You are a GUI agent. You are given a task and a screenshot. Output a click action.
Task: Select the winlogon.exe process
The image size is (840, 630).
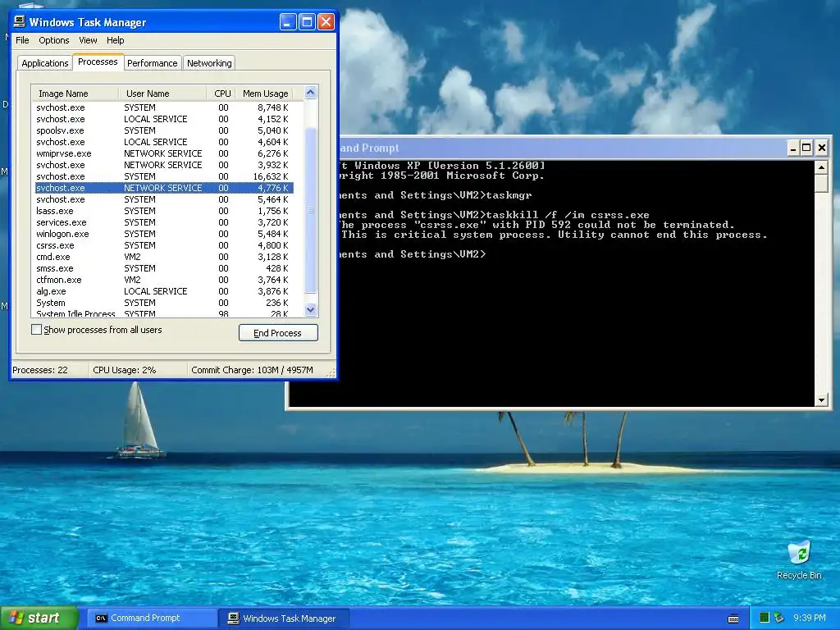point(164,234)
